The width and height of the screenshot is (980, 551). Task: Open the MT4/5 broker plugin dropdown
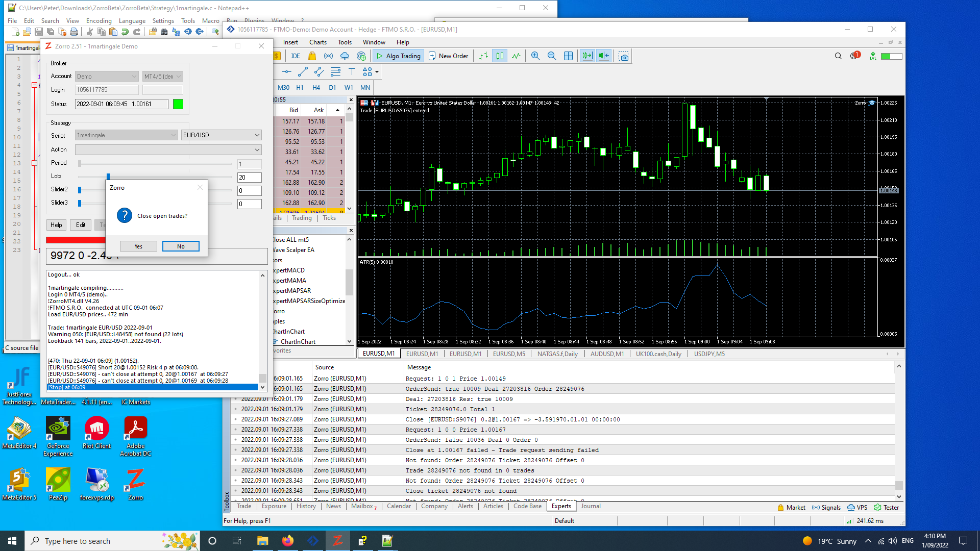coord(162,77)
